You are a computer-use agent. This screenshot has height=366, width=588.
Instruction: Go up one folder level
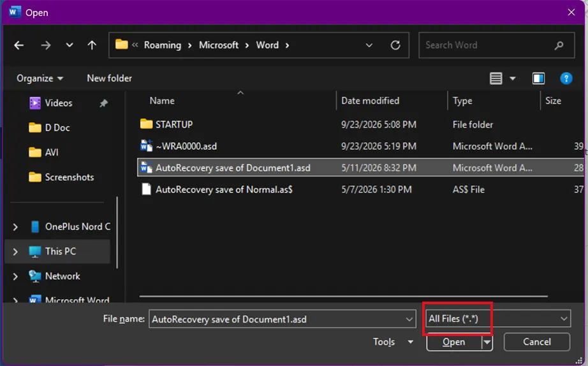(x=92, y=45)
